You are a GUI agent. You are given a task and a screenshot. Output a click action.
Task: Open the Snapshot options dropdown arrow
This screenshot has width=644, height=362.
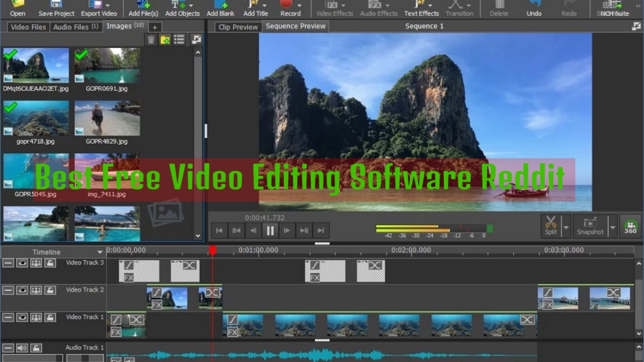pyautogui.click(x=612, y=228)
